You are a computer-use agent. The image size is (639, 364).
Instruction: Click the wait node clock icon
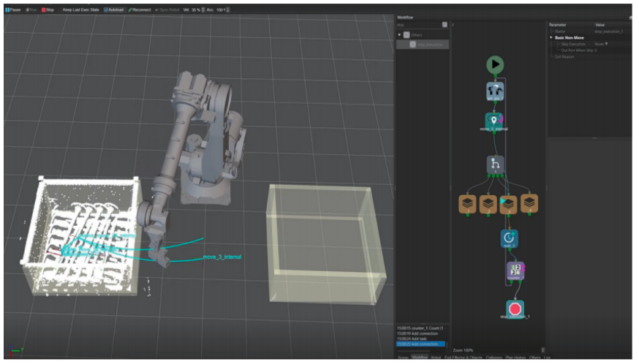tap(509, 237)
